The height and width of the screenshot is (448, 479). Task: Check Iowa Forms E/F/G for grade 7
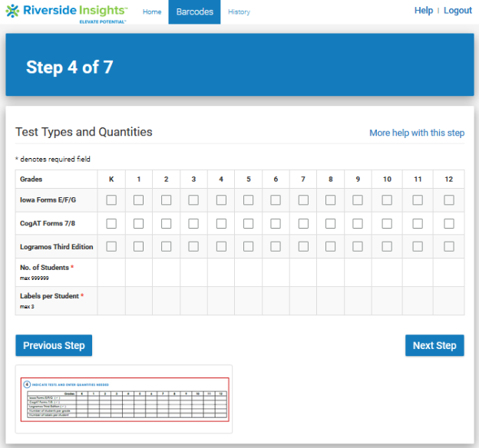coord(303,200)
